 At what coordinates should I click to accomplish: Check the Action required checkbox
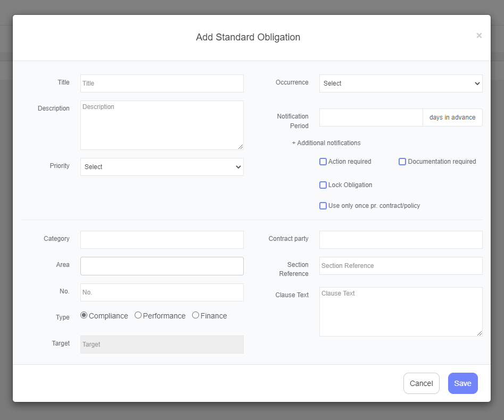pos(323,162)
